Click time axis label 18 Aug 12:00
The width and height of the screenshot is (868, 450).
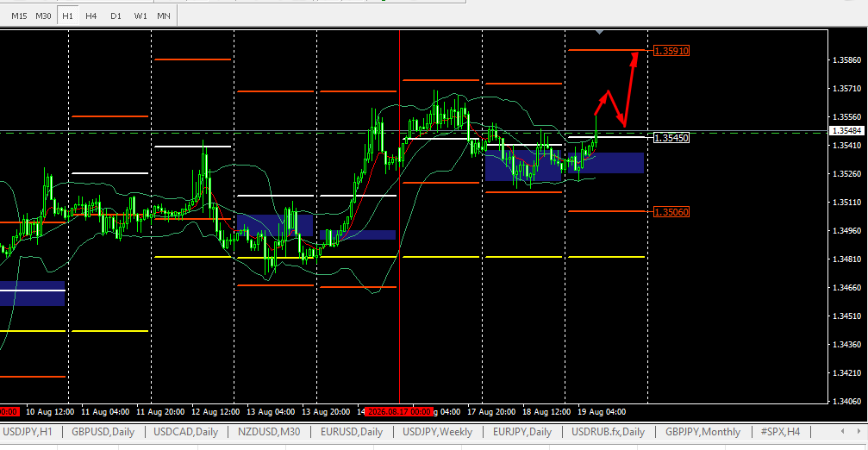tap(546, 412)
